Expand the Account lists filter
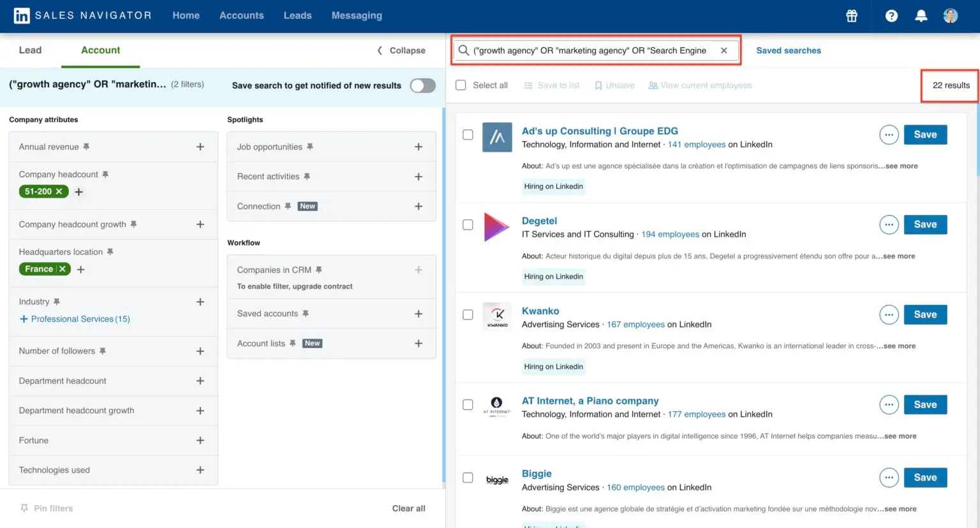980x528 pixels. tap(419, 343)
